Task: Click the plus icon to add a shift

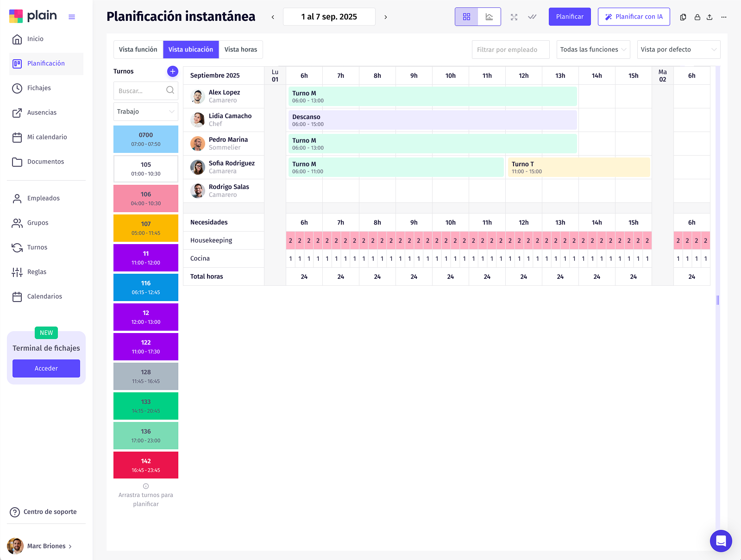Action: coord(172,71)
